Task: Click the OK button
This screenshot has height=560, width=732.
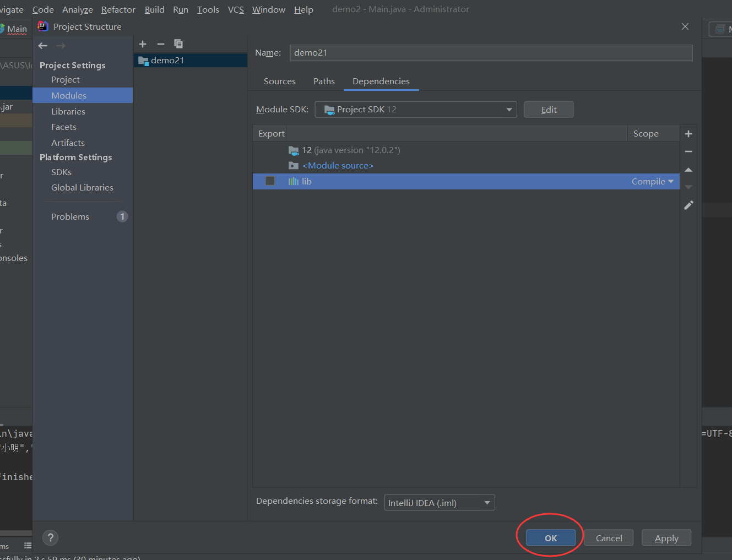Action: (551, 538)
